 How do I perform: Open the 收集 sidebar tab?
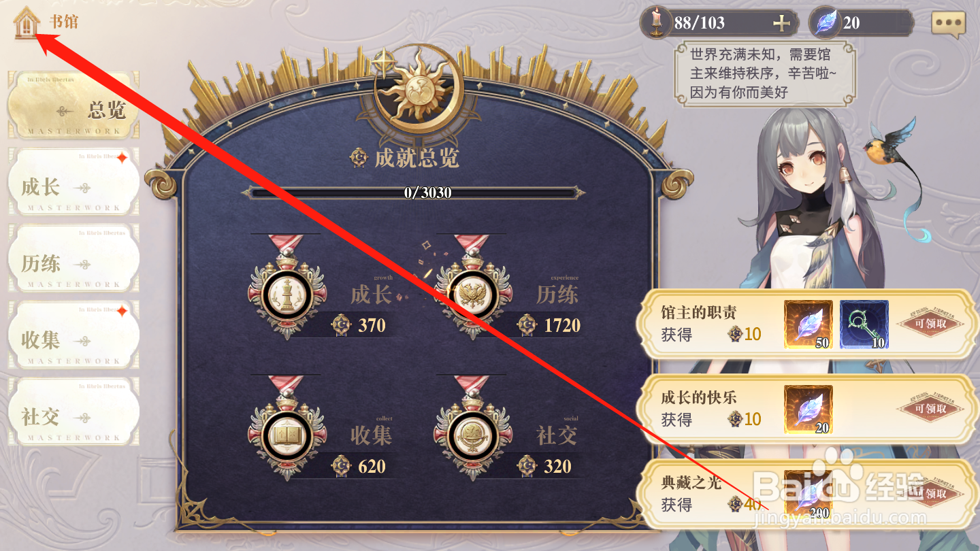tap(73, 335)
